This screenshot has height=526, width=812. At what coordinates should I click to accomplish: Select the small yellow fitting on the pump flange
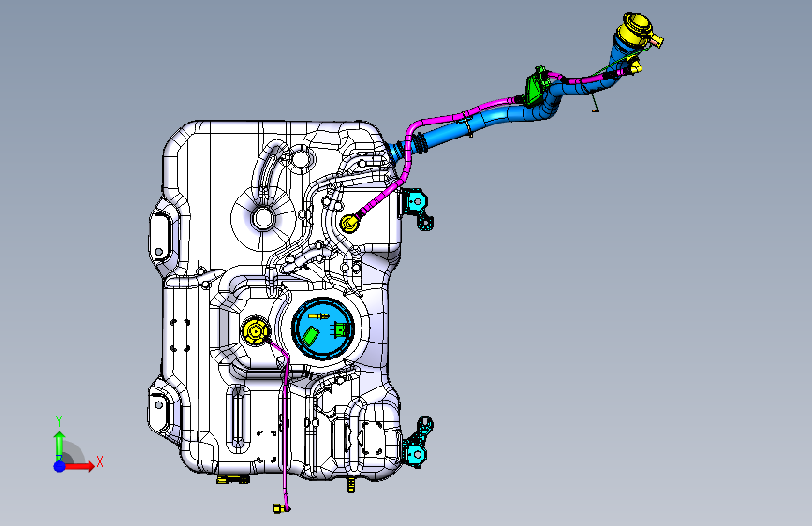(318, 315)
